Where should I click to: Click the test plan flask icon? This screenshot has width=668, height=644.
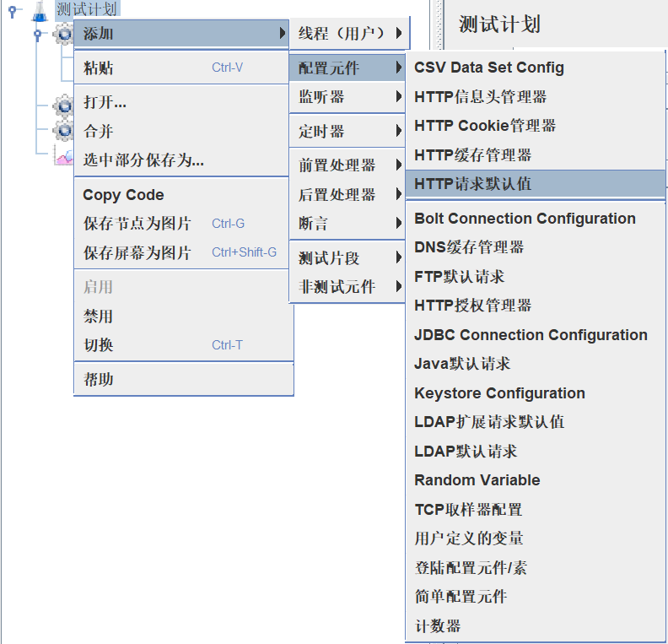pyautogui.click(x=40, y=11)
